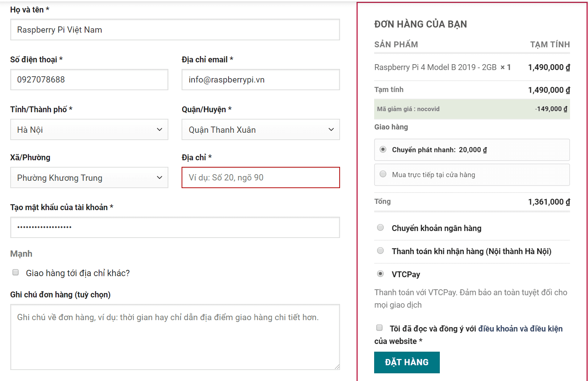Select Chuyển phát nhanh shipping option

tap(383, 149)
